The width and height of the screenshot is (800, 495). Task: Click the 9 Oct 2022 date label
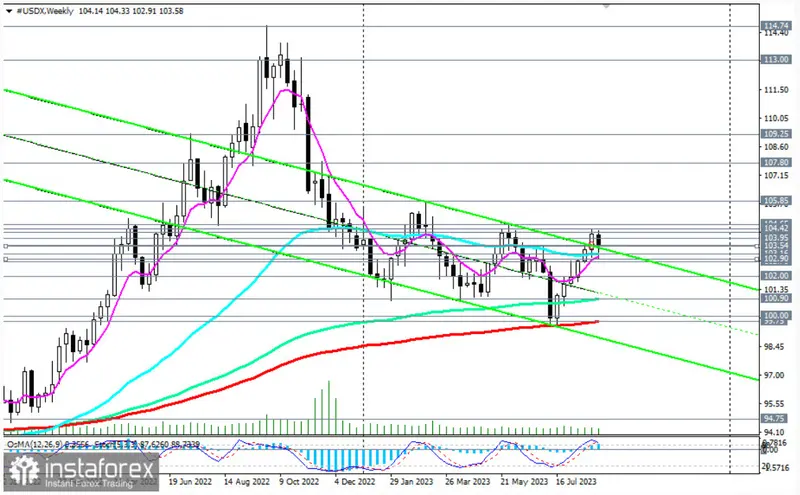coord(300,481)
